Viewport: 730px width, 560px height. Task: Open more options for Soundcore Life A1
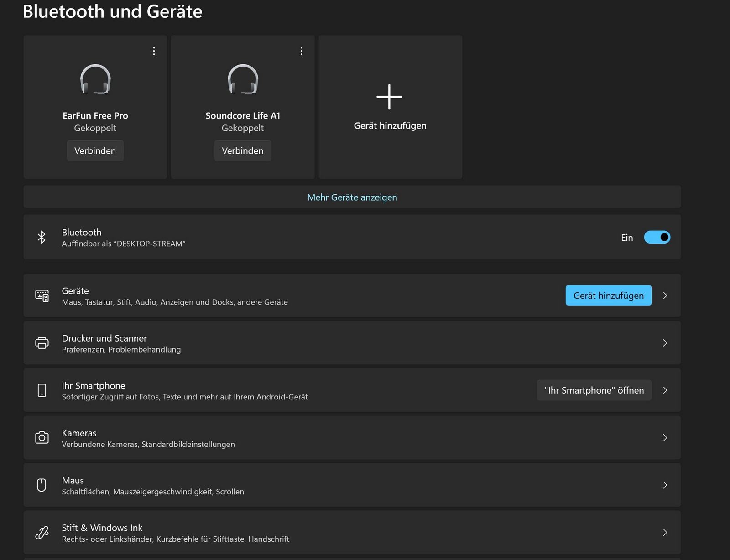(302, 51)
